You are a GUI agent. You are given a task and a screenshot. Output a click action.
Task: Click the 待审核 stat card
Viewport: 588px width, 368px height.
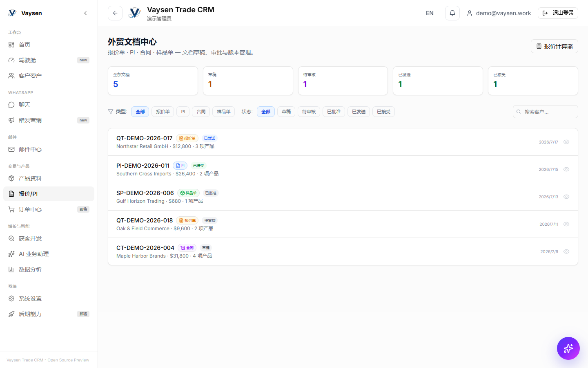pyautogui.click(x=343, y=81)
